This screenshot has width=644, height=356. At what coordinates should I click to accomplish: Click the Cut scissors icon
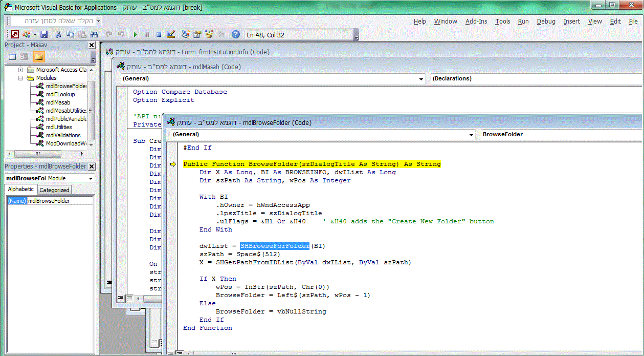point(58,34)
